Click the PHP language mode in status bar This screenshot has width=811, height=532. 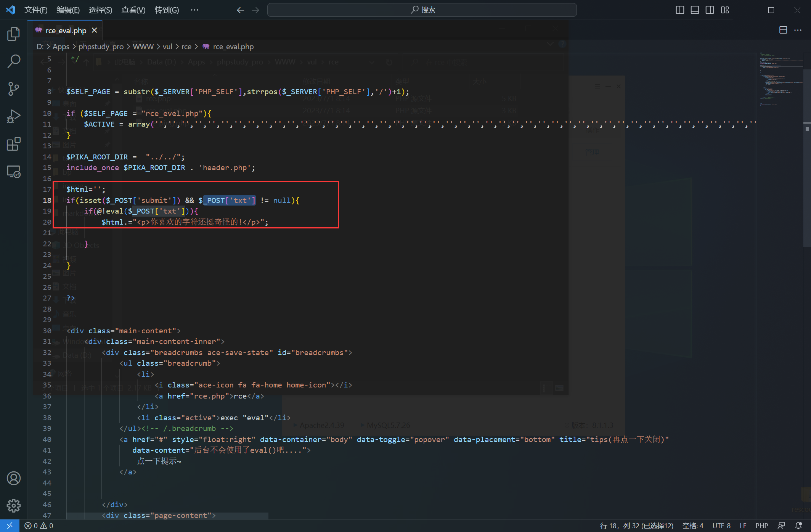point(761,526)
